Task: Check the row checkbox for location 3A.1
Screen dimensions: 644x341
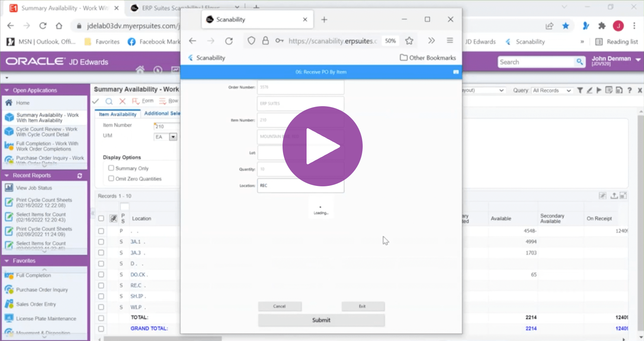Action: coord(101,242)
